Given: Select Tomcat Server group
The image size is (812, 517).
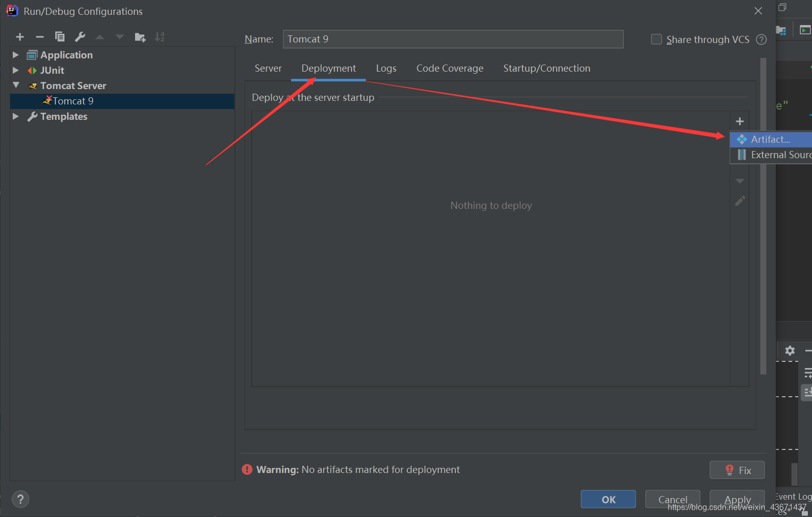Looking at the screenshot, I should point(73,85).
